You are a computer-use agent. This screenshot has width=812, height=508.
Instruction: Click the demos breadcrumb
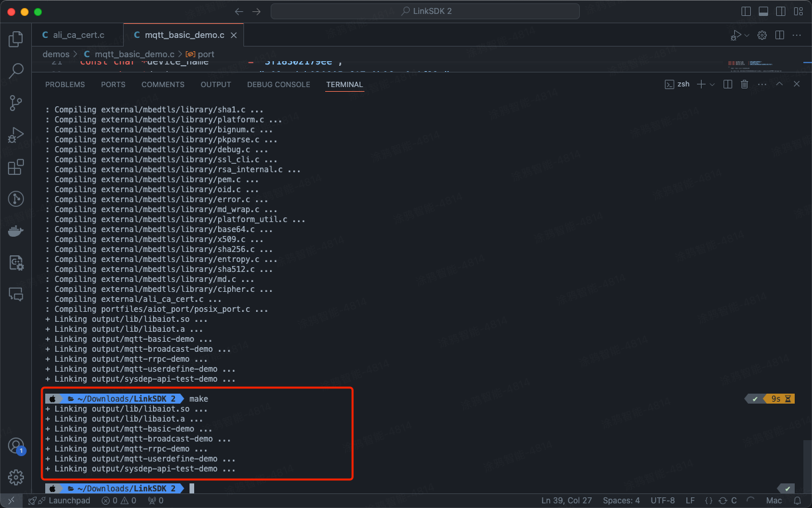(x=56, y=54)
